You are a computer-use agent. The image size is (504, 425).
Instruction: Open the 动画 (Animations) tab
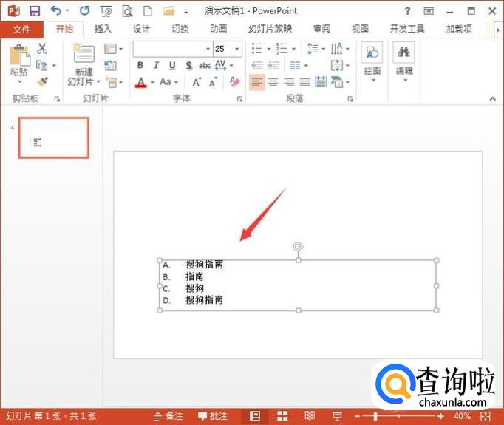[218, 29]
